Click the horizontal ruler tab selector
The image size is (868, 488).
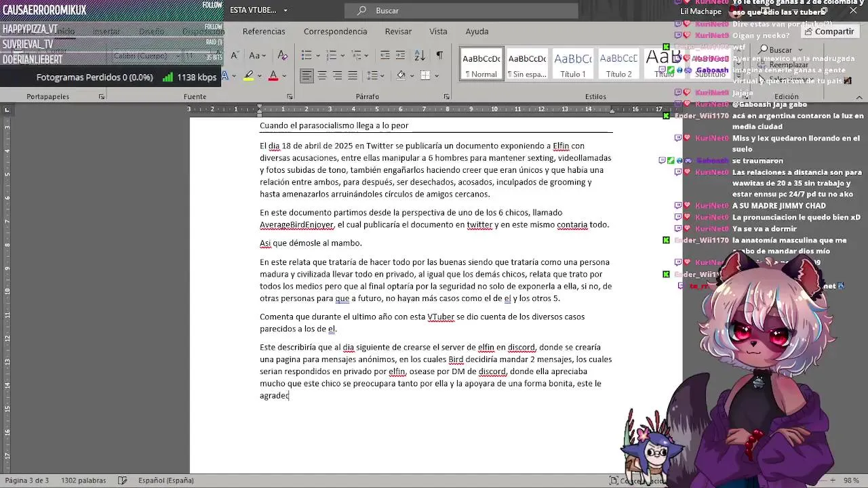pyautogui.click(x=7, y=109)
